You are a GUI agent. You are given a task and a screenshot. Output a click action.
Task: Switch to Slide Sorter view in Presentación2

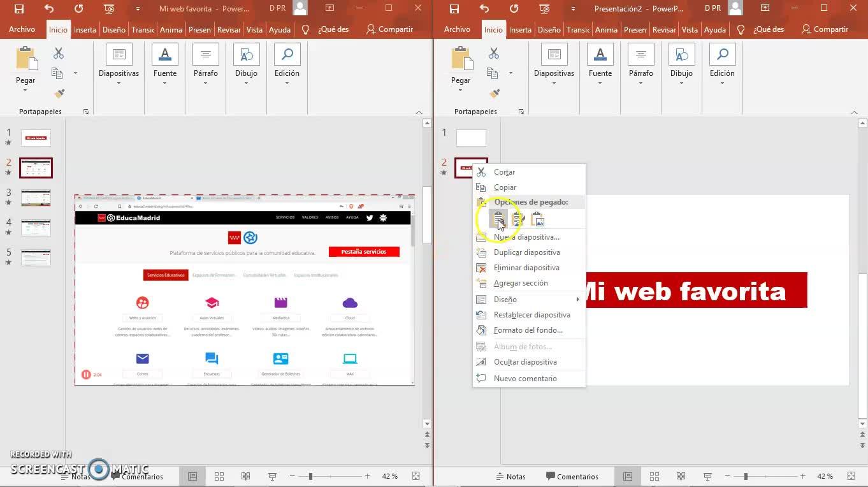655,476
